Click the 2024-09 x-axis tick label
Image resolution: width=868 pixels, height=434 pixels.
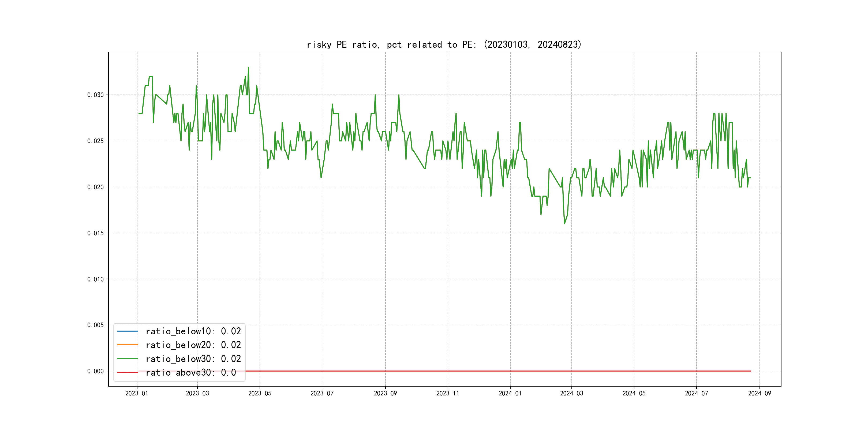point(759,393)
